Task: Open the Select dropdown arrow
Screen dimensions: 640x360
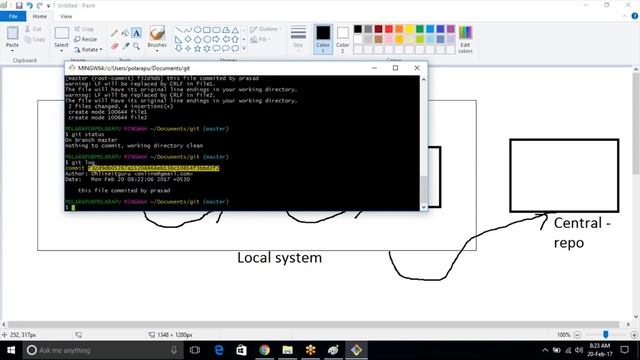Action: [61, 51]
